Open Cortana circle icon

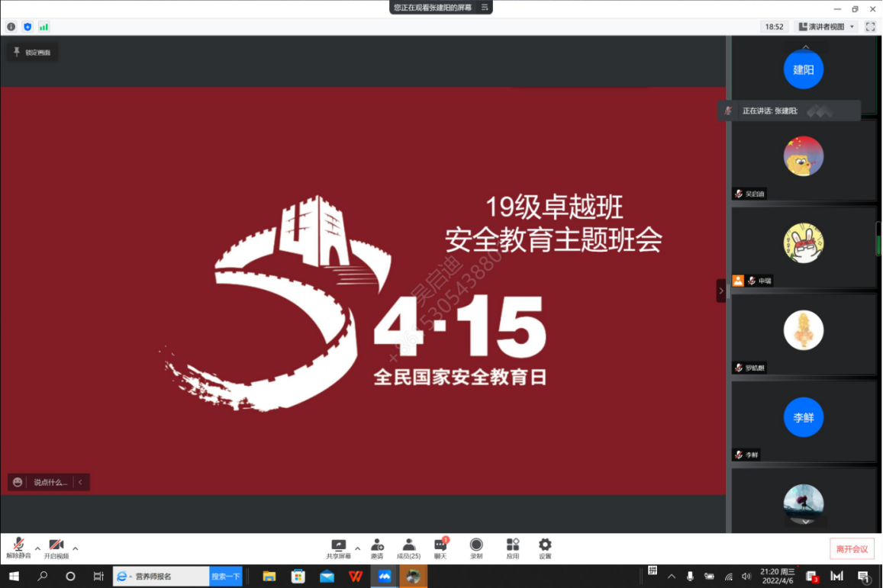click(x=70, y=577)
